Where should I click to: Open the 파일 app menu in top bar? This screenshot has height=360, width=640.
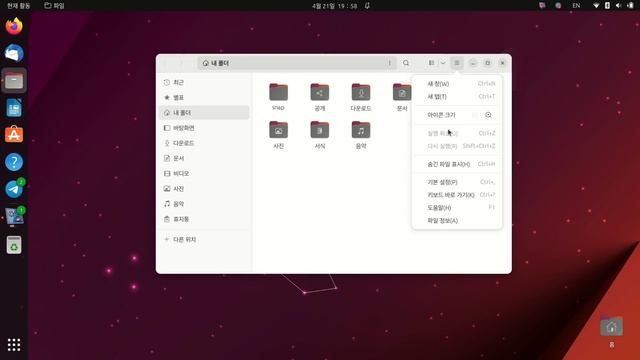coord(54,6)
